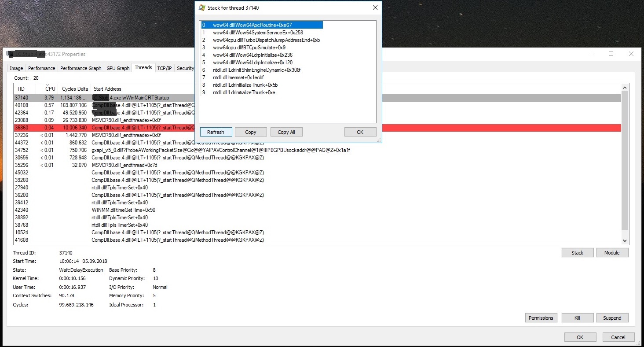The width and height of the screenshot is (644, 347).
Task: Close the Stack for thread 37140 dialog
Action: [375, 7]
